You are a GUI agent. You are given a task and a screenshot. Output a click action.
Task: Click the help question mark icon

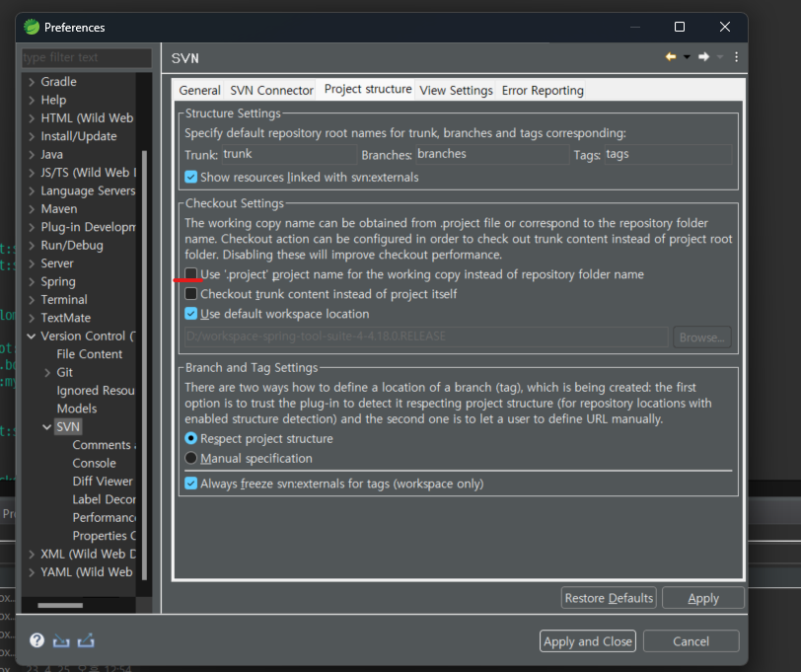pyautogui.click(x=36, y=639)
